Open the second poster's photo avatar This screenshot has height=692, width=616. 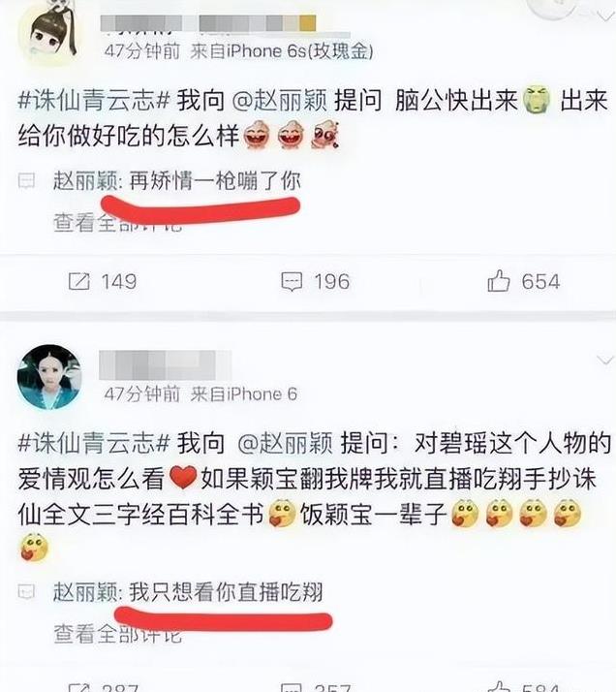point(49,377)
